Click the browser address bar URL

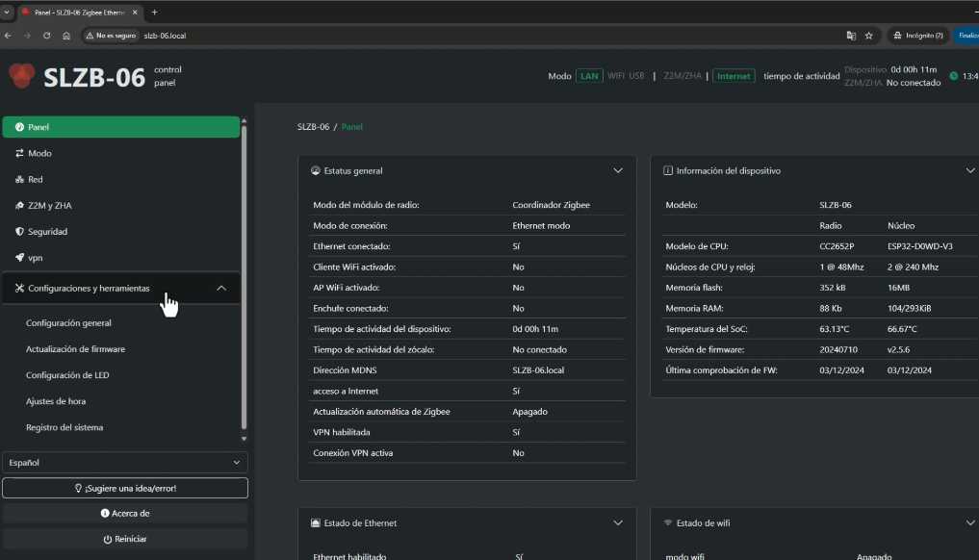(x=165, y=36)
